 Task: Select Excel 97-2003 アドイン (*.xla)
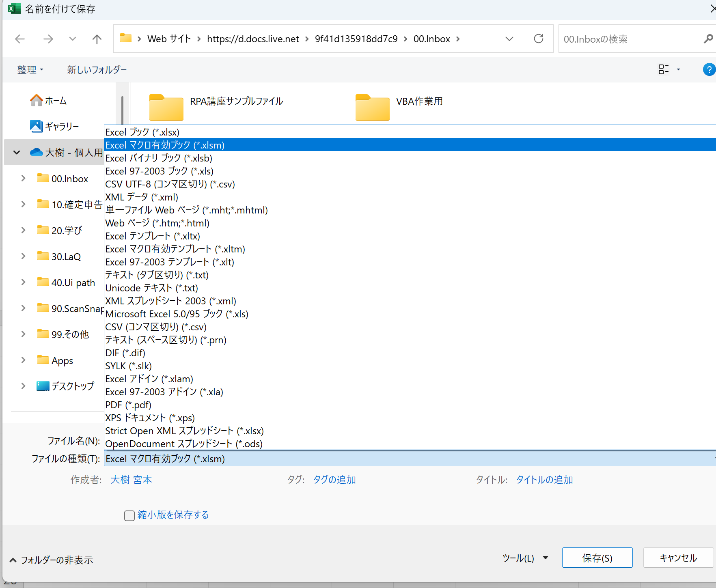point(410,392)
